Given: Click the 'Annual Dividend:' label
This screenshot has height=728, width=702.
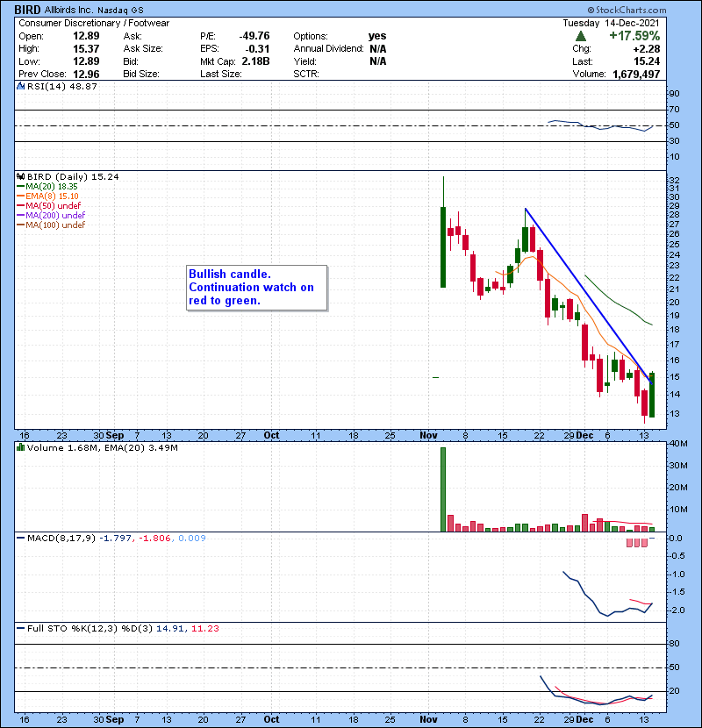Looking at the screenshot, I should pos(328,48).
